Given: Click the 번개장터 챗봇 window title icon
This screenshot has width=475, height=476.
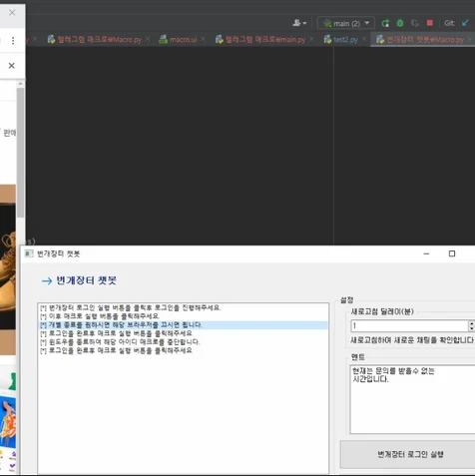Looking at the screenshot, I should click(29, 253).
